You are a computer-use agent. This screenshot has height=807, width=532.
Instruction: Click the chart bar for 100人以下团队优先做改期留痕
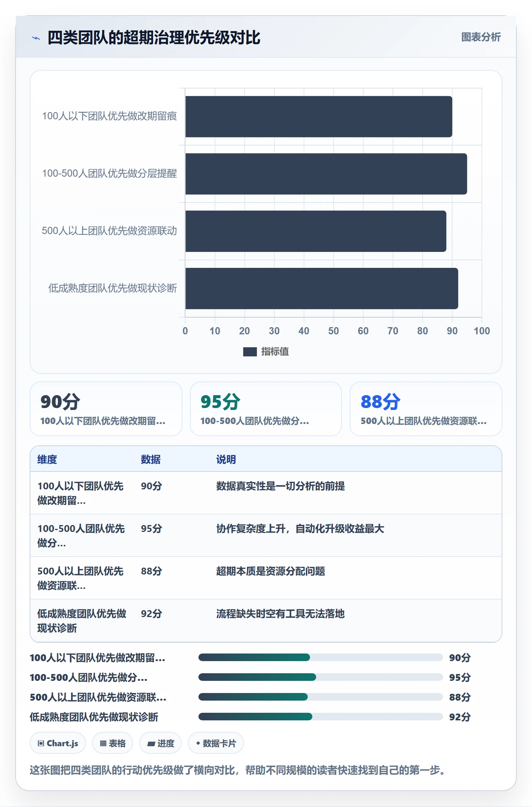[x=318, y=117]
